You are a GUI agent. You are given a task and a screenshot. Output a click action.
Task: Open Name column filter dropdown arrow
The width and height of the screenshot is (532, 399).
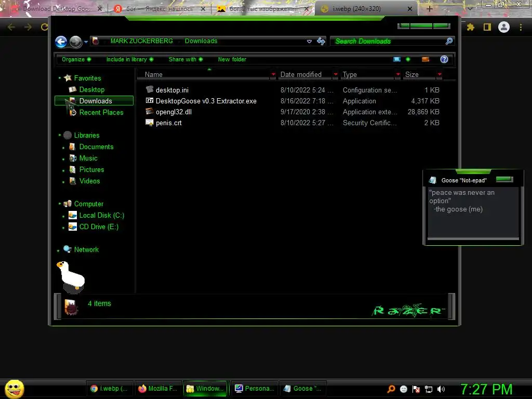coord(273,74)
